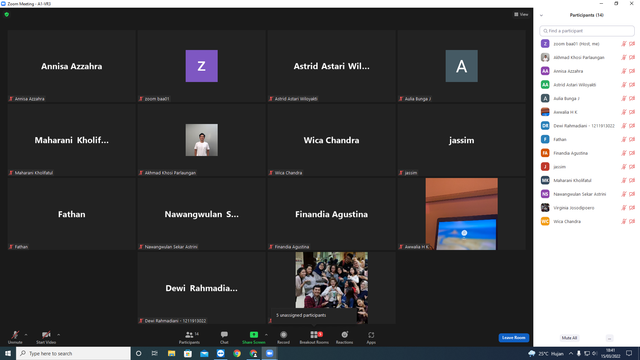Click the Start Video camera icon
This screenshot has width=640, height=360.
tap(46, 335)
